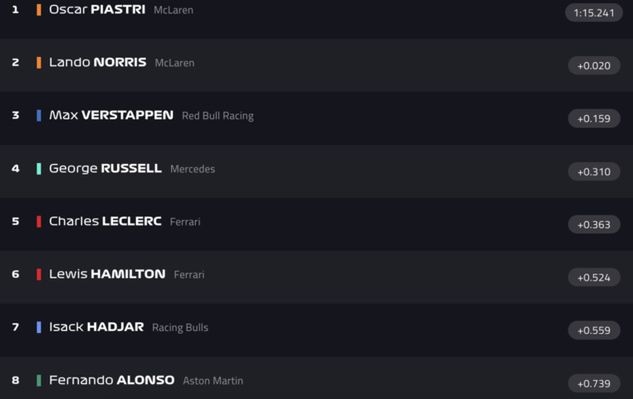Click the +0.020 gap badge
The height and width of the screenshot is (399, 633).
(594, 65)
